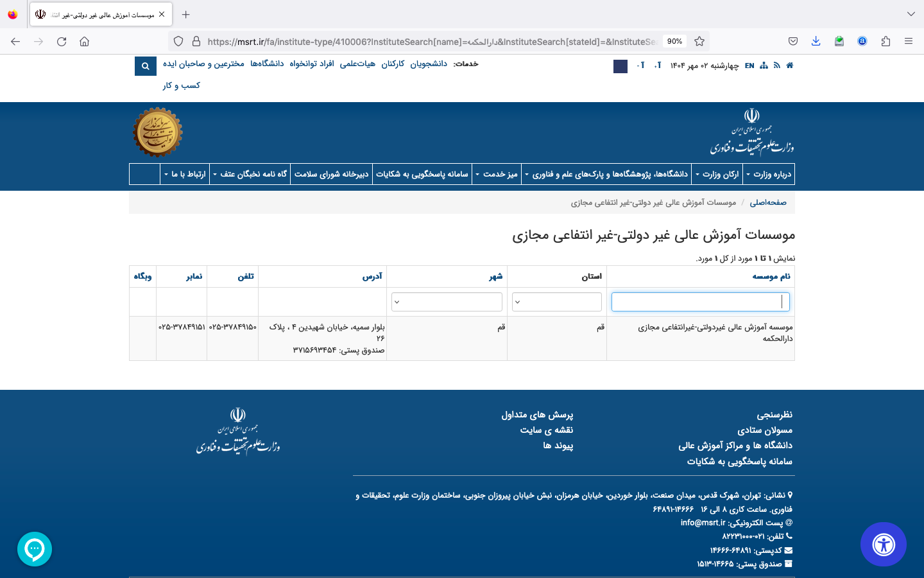The image size is (924, 578).
Task: Toggle the dark blue contrast square
Action: click(620, 66)
